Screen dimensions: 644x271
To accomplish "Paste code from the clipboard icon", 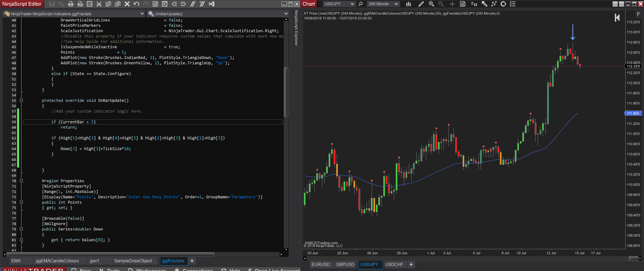I will tap(118, 4).
